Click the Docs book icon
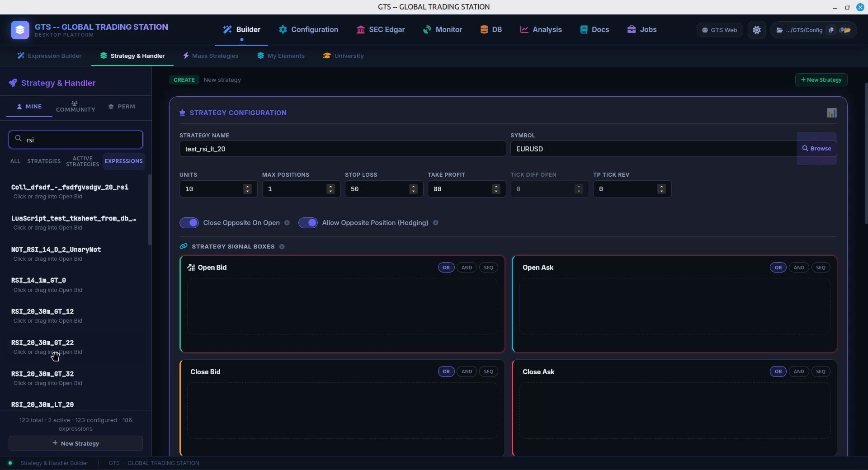Image resolution: width=868 pixels, height=470 pixels. point(583,29)
